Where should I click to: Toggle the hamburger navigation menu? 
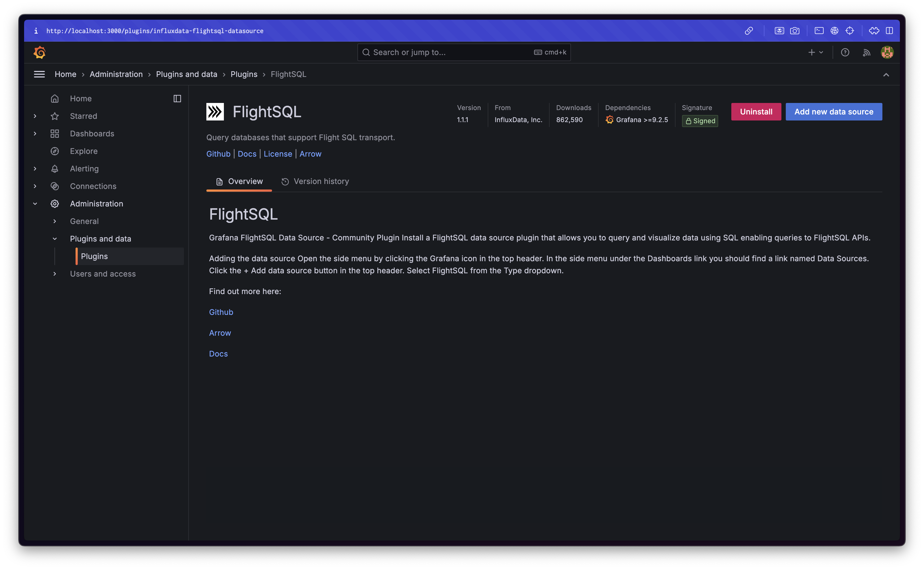[39, 74]
